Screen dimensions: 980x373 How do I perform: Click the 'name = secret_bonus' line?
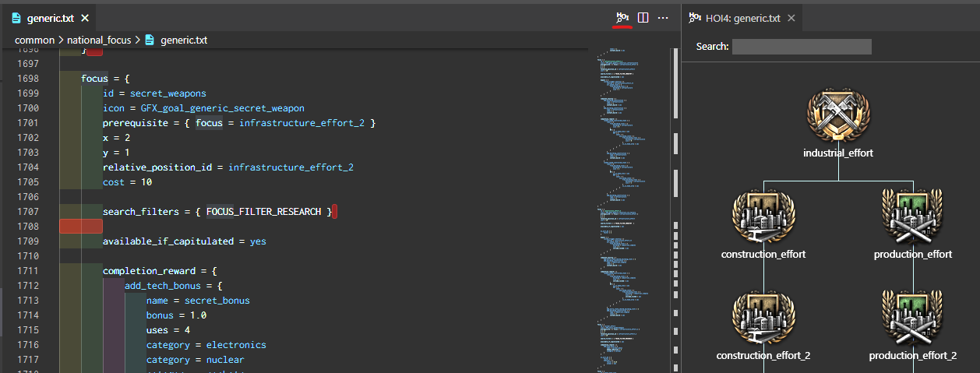tap(198, 301)
